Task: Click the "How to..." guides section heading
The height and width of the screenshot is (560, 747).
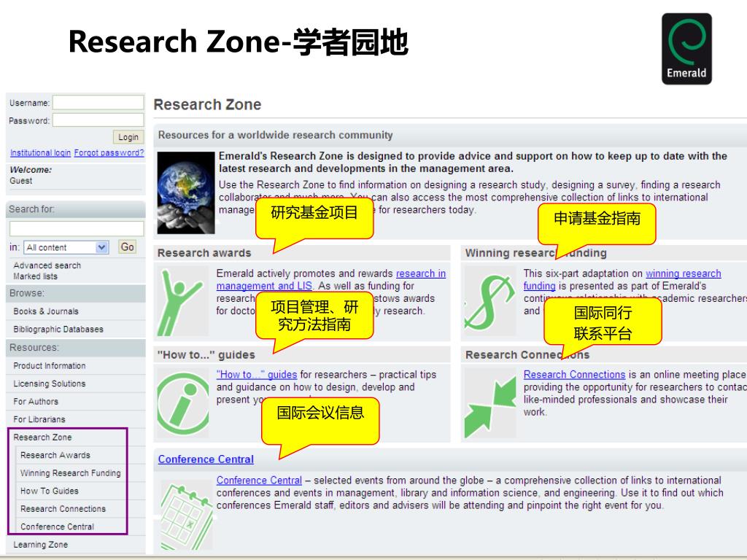Action: [x=206, y=355]
